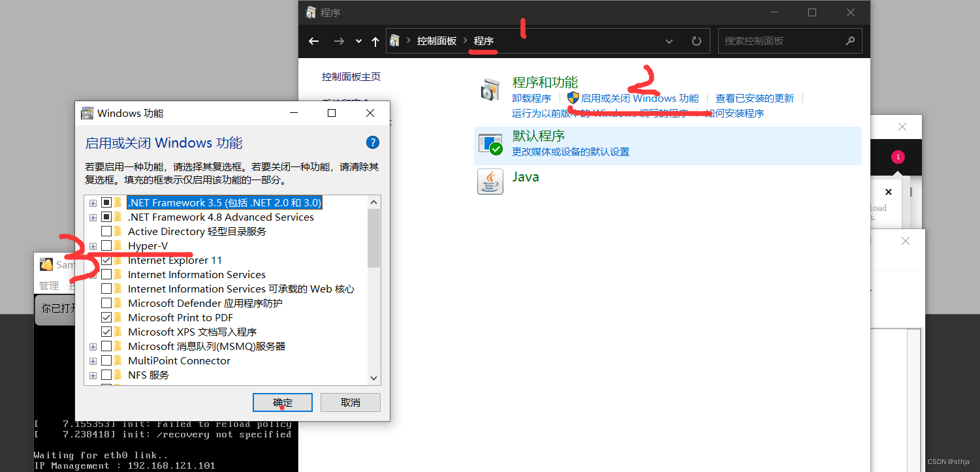Select the Hyper-V feature label
The width and height of the screenshot is (980, 472).
click(x=148, y=246)
